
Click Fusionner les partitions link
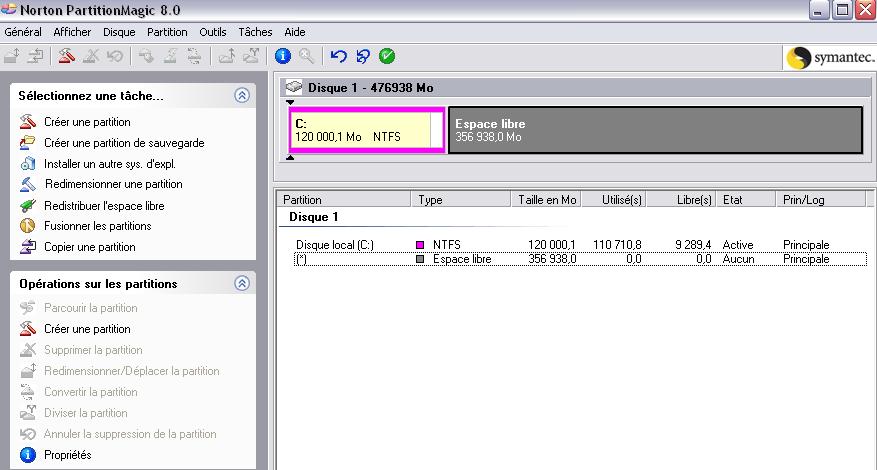[98, 226]
